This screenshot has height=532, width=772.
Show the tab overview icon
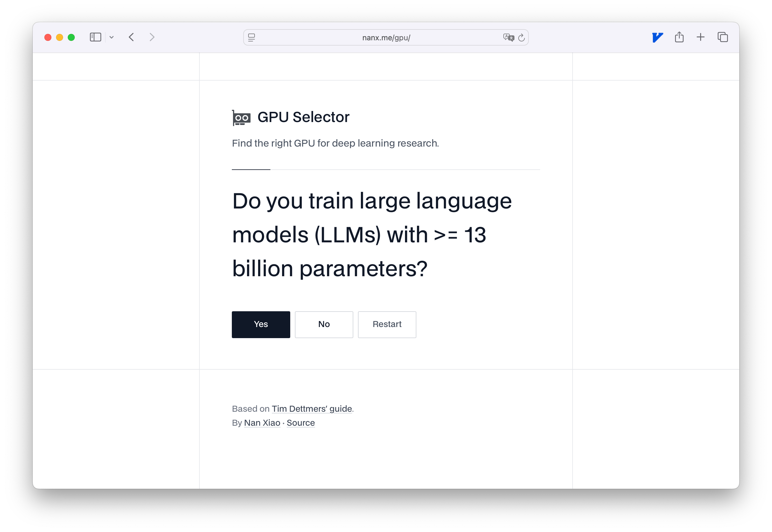click(x=722, y=37)
